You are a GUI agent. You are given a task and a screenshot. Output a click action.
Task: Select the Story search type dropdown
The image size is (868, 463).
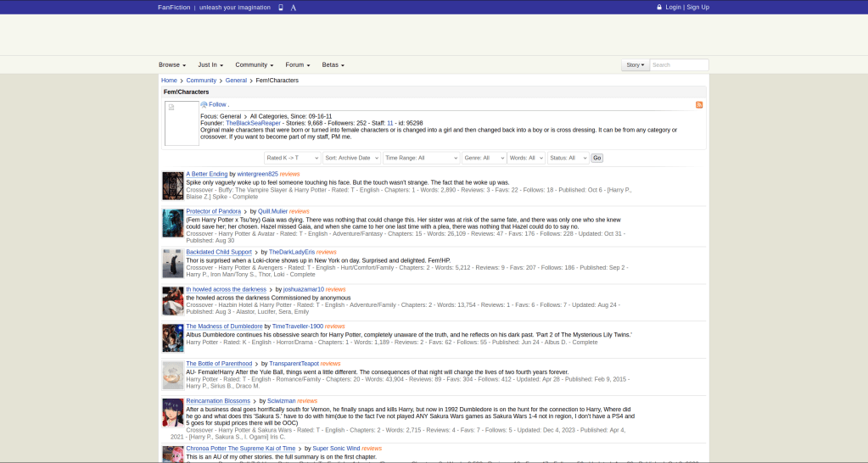[635, 64]
